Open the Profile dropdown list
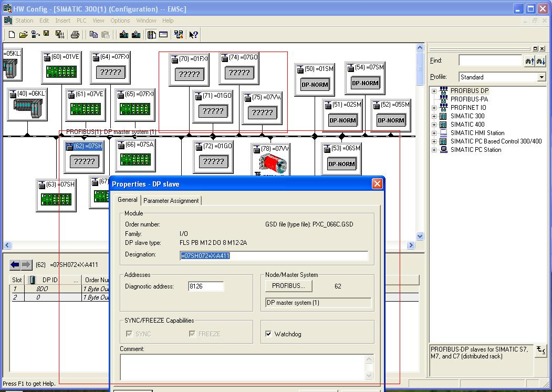The image size is (552, 392). point(541,77)
